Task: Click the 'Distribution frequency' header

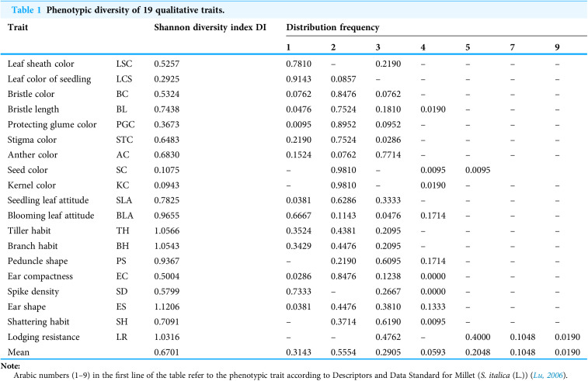Action: tap(332, 27)
